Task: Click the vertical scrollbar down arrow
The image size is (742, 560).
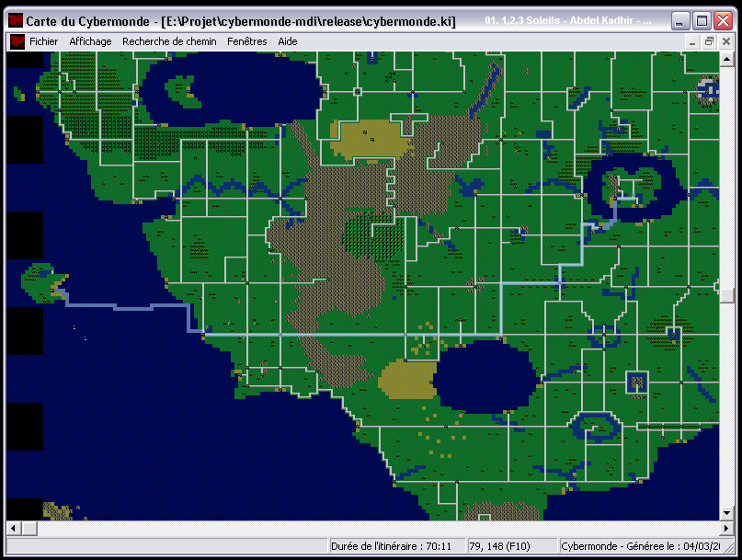Action: [727, 513]
